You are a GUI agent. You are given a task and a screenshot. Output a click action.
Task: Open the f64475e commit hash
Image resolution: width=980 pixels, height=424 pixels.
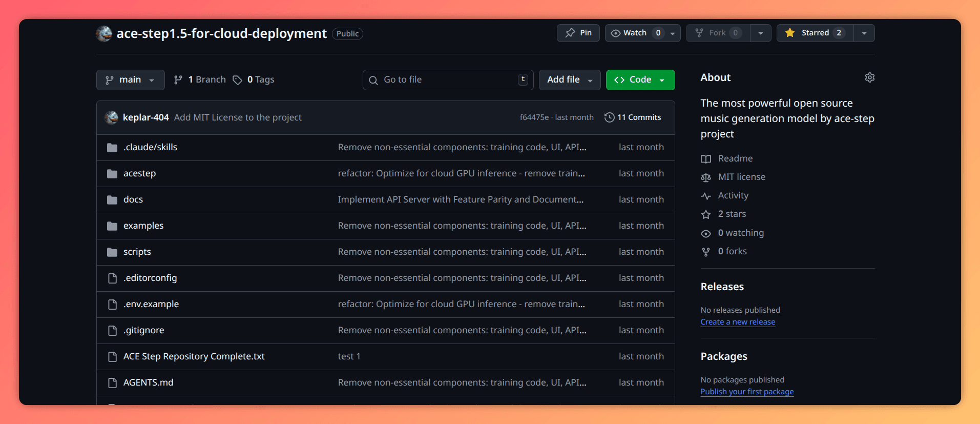tap(534, 117)
